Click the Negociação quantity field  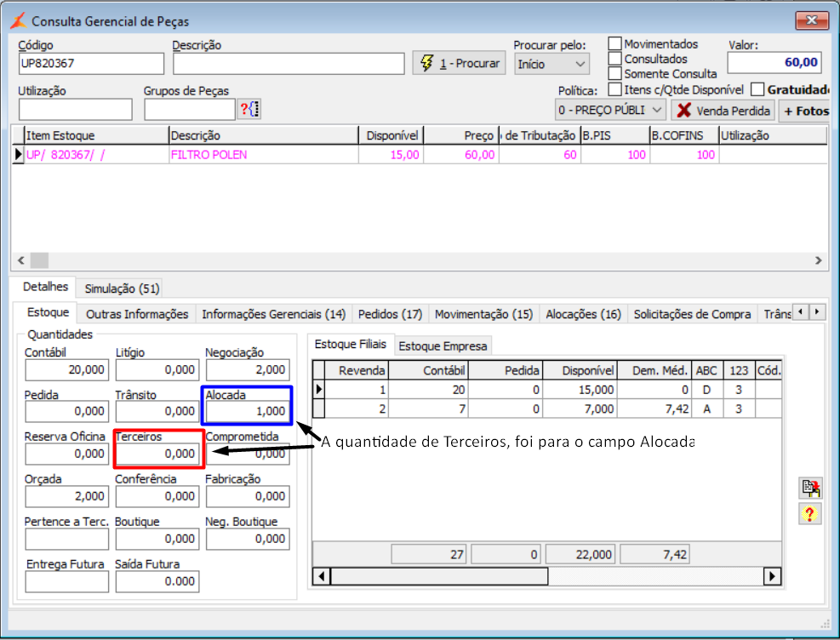tap(248, 369)
